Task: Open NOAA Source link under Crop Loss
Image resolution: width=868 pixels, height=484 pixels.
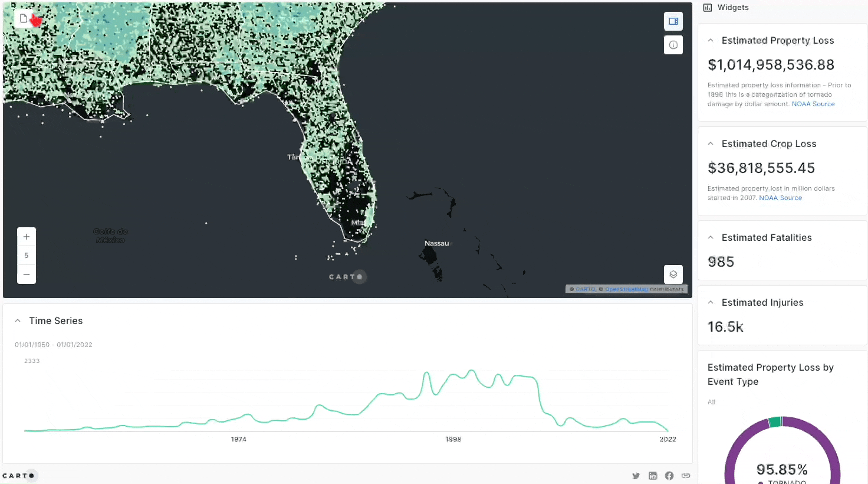Action: coord(780,198)
